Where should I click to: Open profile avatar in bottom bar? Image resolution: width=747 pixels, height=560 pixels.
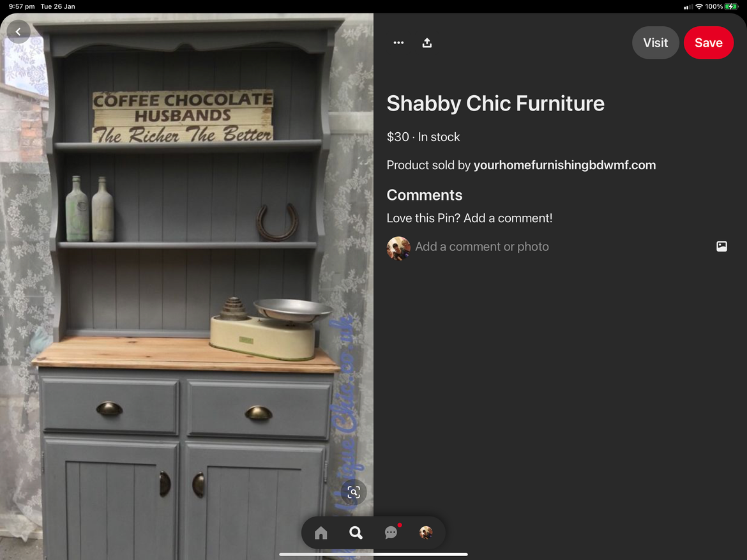(x=426, y=533)
